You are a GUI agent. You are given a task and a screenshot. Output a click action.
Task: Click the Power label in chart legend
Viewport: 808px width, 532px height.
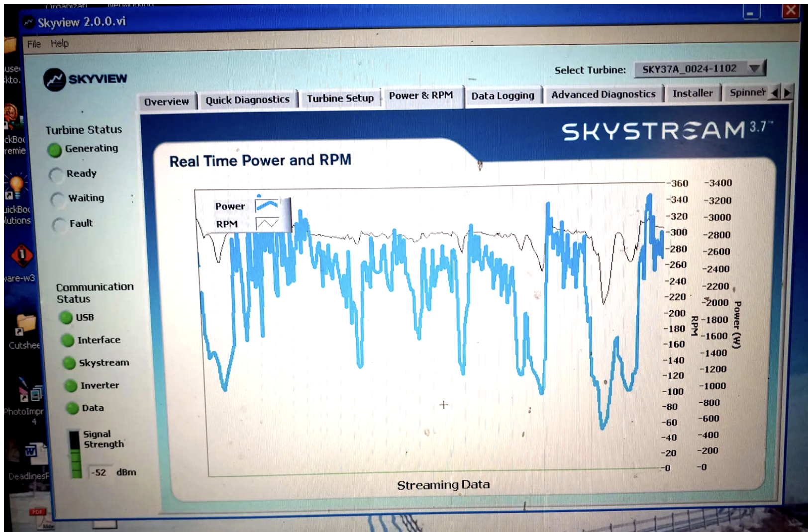click(x=230, y=206)
